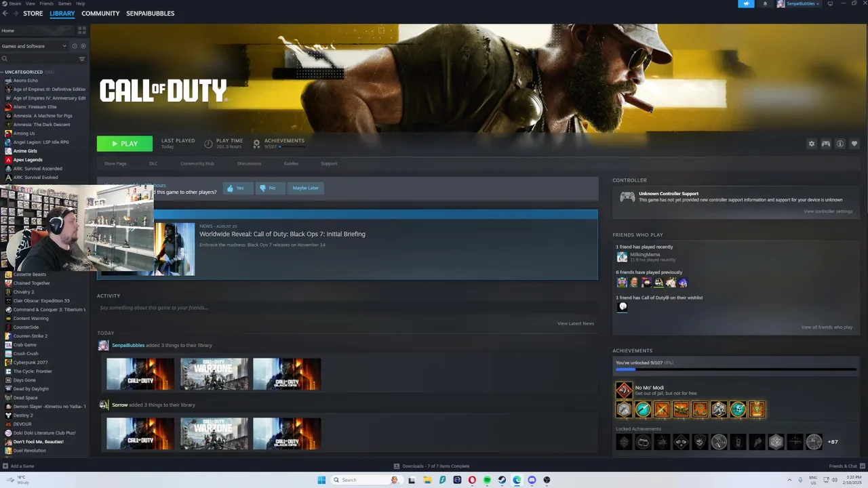Open controller layout icon
This screenshot has height=488, width=868.
(x=826, y=144)
